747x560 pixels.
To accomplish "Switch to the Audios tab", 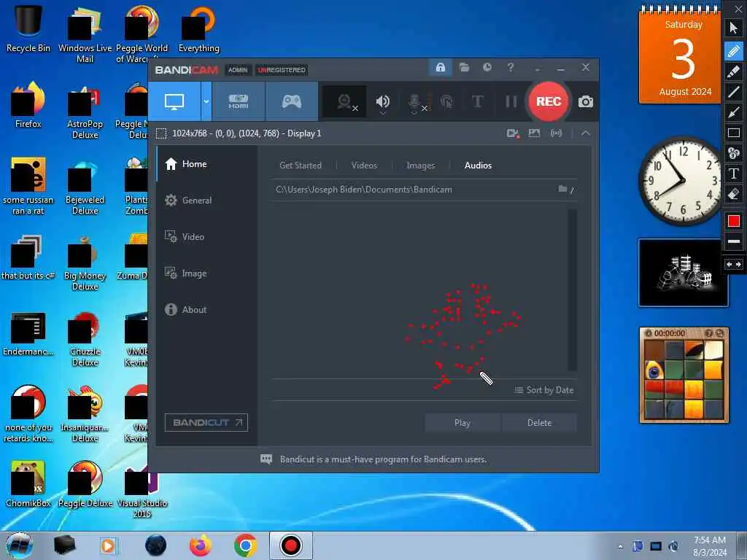I will pyautogui.click(x=478, y=166).
